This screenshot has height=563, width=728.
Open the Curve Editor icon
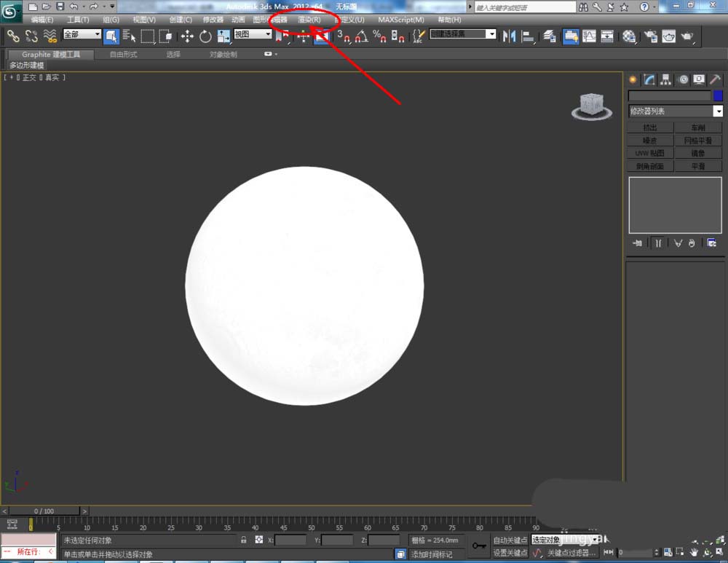click(x=589, y=36)
